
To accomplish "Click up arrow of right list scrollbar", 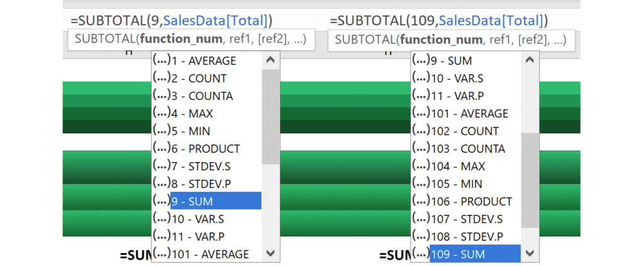I will (x=530, y=60).
